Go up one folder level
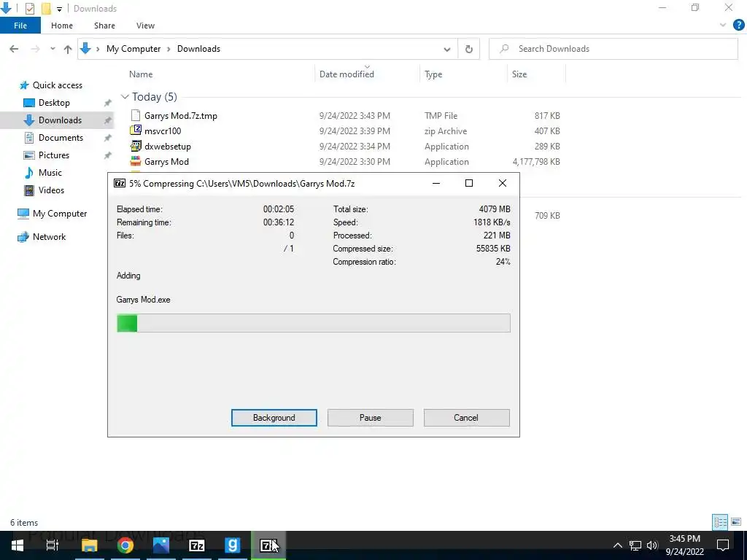Screen dimensions: 747x560 68,49
